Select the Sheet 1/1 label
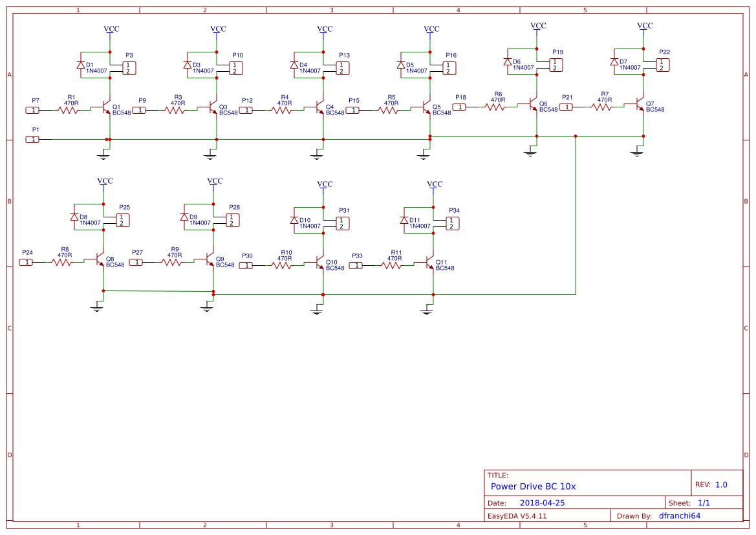Viewport: 756px width, 535px height. [x=692, y=502]
